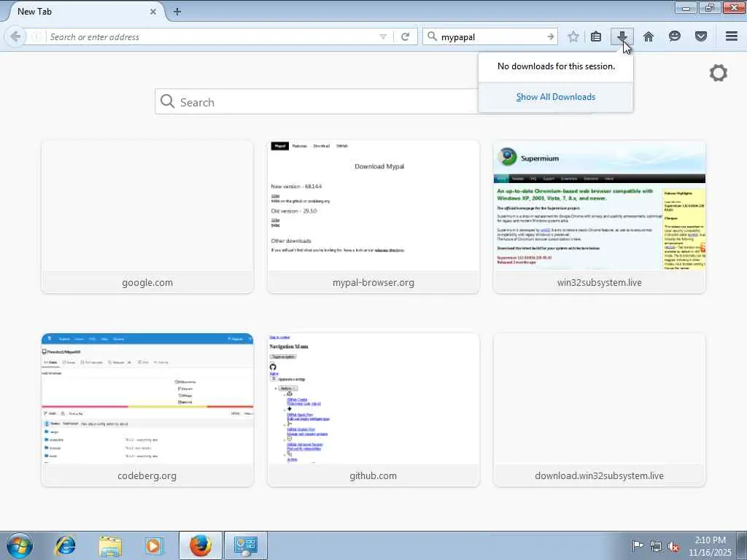Click the muted volume tray icon

[673, 546]
